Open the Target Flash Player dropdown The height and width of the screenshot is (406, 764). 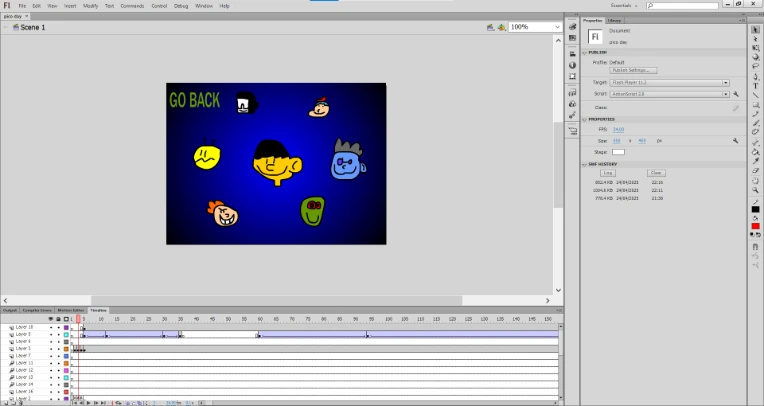pyautogui.click(x=725, y=82)
